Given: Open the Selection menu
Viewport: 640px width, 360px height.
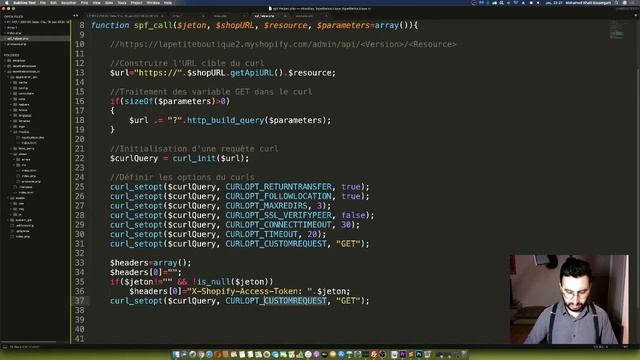Looking at the screenshot, I should coord(69,2).
